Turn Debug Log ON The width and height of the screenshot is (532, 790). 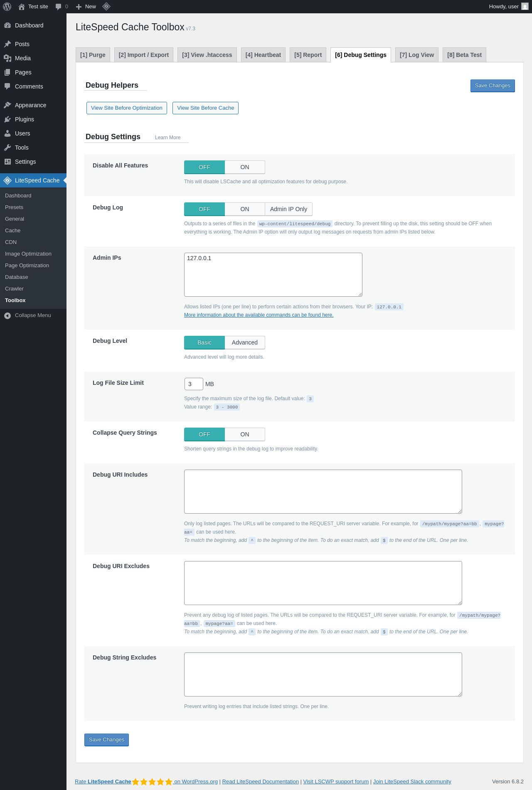[x=245, y=209]
